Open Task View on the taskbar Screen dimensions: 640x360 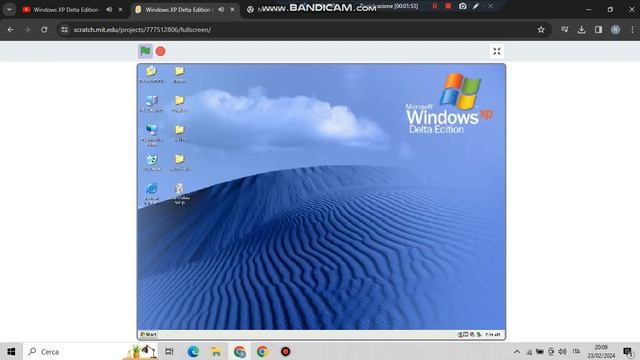click(169, 351)
